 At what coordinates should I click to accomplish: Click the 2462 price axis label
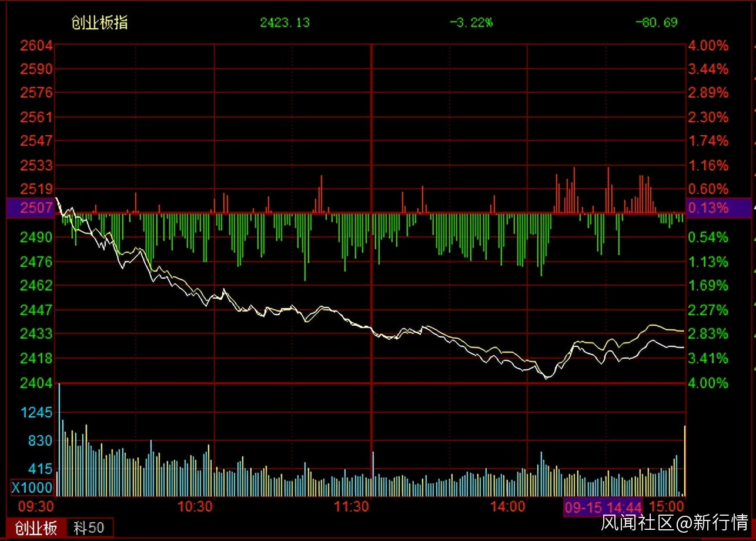coord(36,286)
